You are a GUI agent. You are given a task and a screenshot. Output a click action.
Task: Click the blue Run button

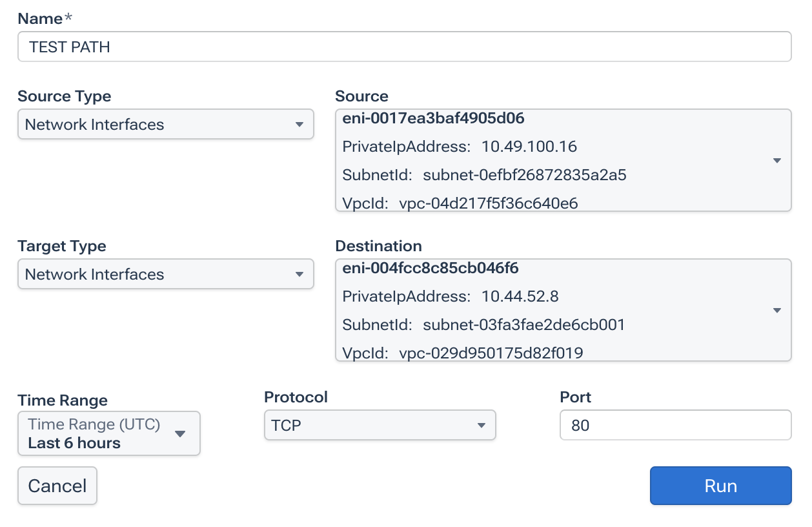720,486
